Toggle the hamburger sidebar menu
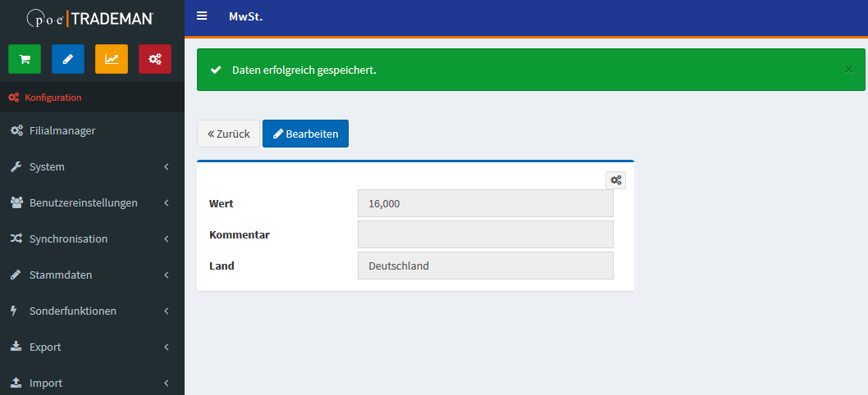This screenshot has height=395, width=868. point(202,16)
